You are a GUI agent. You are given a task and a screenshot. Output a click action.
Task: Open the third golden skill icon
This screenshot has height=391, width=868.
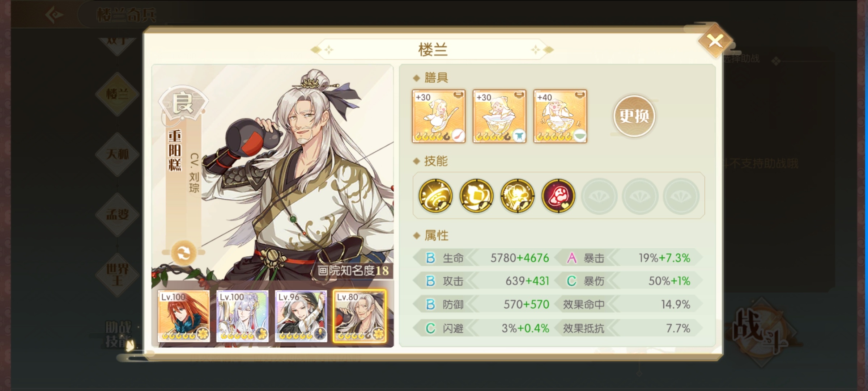click(x=517, y=195)
